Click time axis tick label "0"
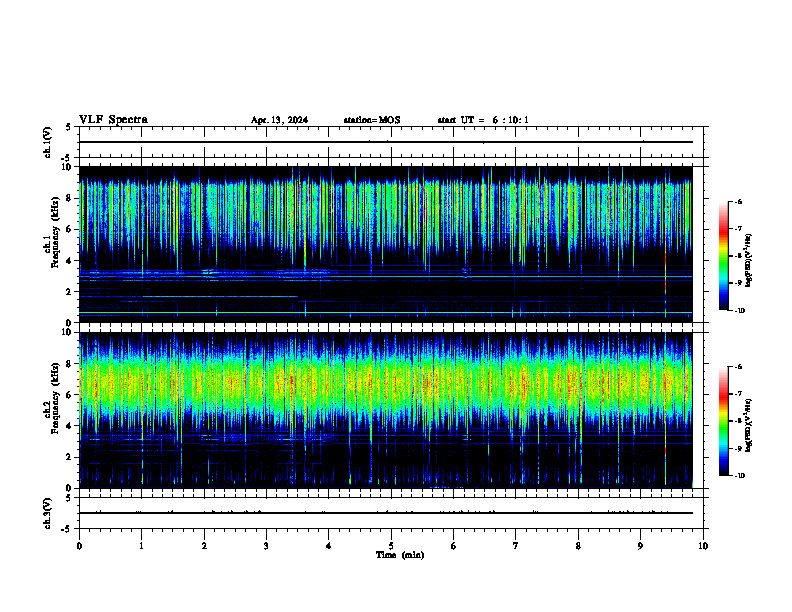The image size is (792, 612). 79,546
